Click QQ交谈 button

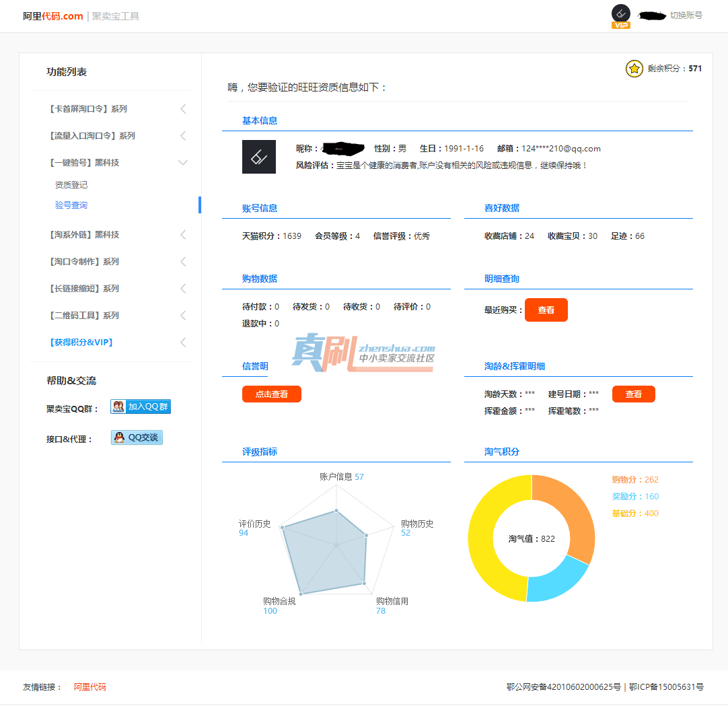137,437
